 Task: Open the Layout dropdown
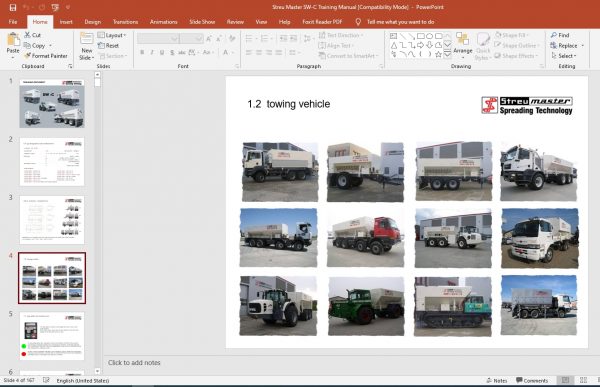(112, 35)
